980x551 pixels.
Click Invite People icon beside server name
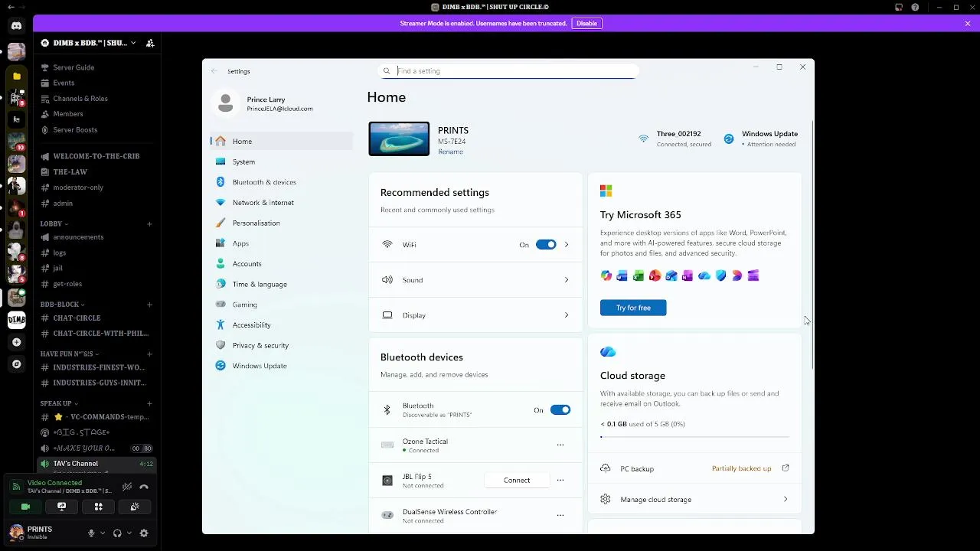(150, 43)
